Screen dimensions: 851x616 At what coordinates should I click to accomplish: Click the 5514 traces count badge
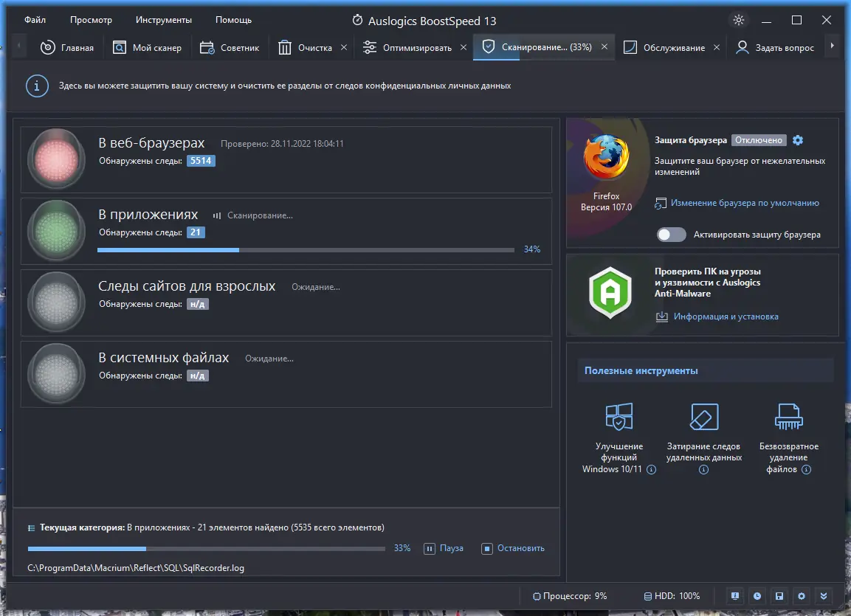[x=201, y=161]
